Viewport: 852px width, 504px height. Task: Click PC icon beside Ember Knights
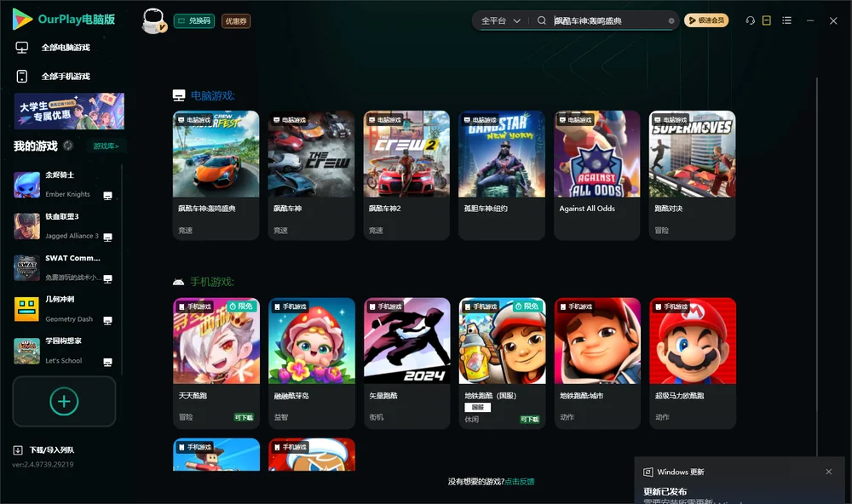pos(107,196)
